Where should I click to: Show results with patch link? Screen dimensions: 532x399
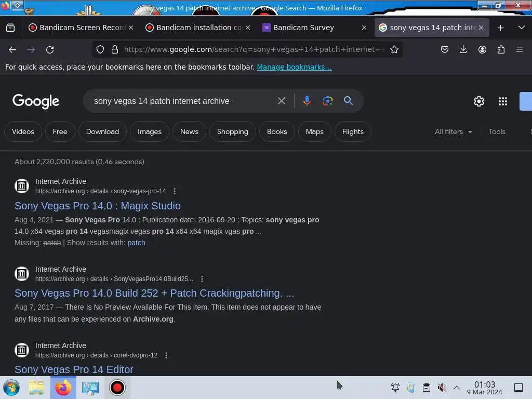(136, 243)
